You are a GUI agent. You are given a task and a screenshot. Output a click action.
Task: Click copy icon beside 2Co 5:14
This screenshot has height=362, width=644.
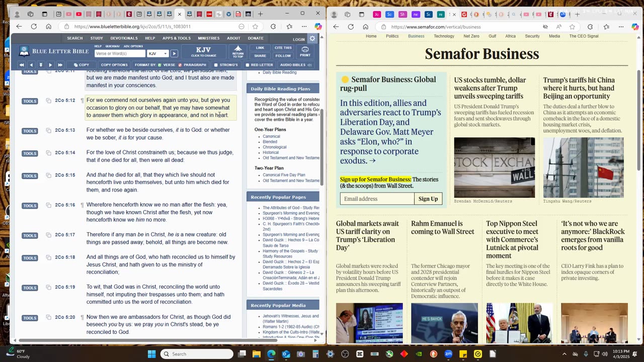pos(49,153)
